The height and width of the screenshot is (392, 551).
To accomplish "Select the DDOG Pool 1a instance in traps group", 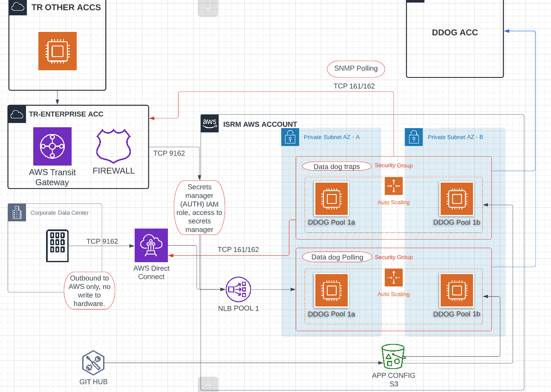I will click(331, 198).
